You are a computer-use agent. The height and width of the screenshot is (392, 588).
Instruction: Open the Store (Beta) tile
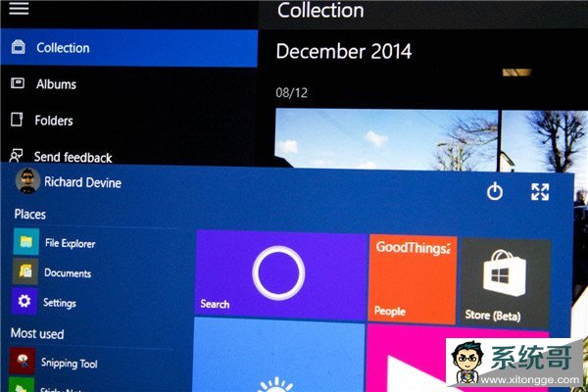click(x=505, y=283)
